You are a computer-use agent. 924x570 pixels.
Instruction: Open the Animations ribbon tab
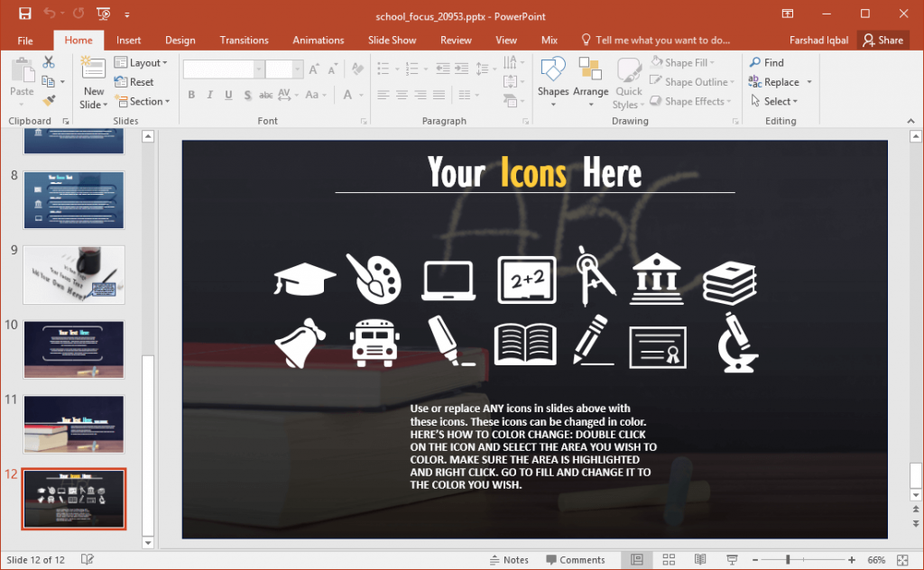tap(318, 40)
